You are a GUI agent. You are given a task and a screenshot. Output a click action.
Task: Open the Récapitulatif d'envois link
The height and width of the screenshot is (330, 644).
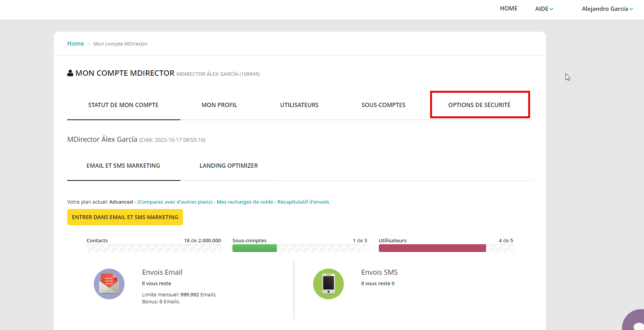303,202
